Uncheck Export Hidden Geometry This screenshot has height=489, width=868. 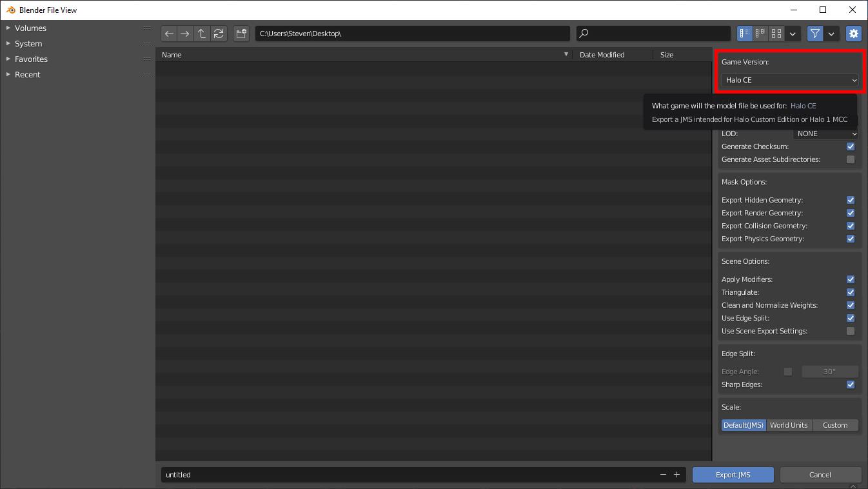tap(851, 200)
